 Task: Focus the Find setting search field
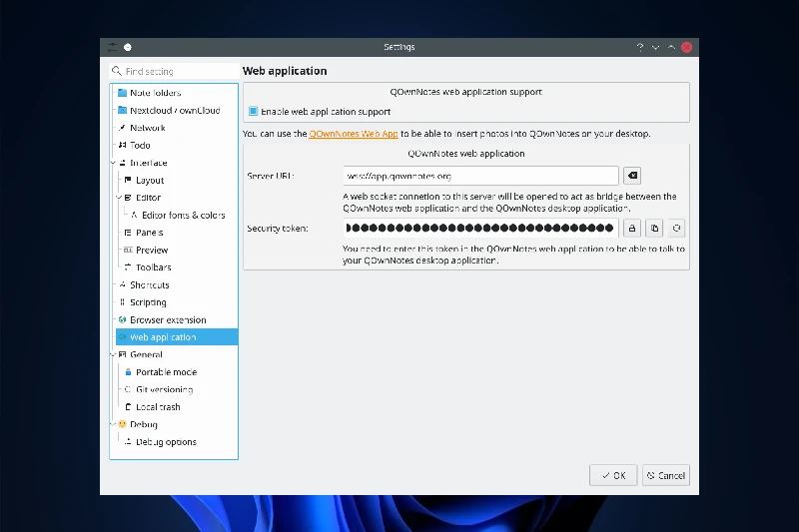174,71
